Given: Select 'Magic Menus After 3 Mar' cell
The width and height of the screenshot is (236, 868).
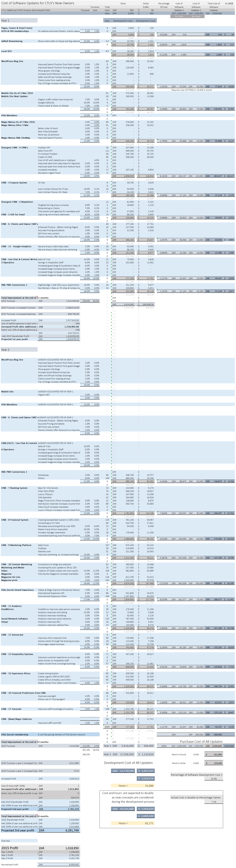Looking at the screenshot, I should point(15,125).
